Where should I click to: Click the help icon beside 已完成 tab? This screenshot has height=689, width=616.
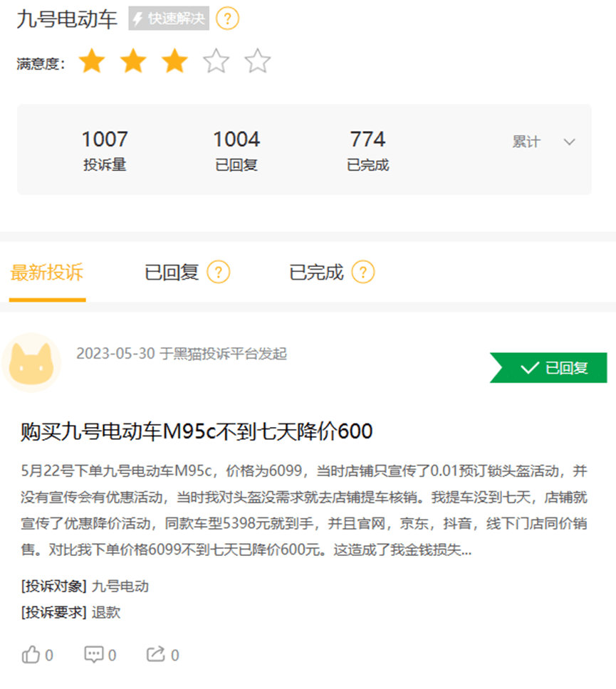click(363, 272)
